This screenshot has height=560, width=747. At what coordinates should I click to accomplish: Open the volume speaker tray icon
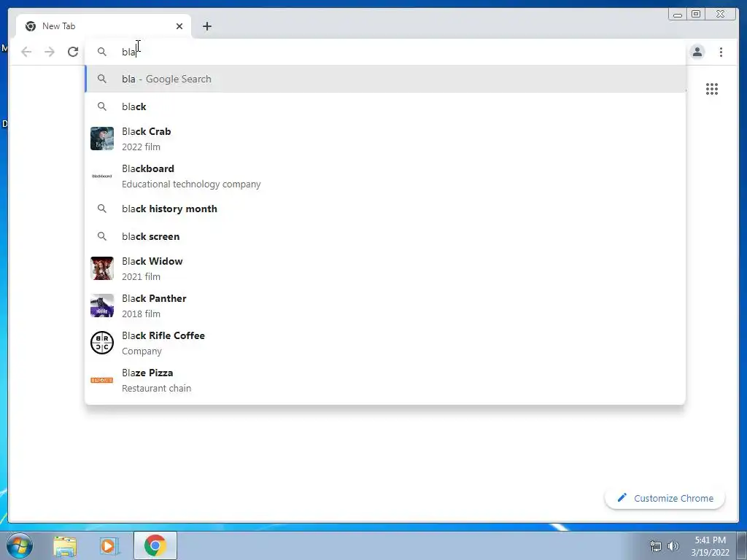tap(673, 546)
